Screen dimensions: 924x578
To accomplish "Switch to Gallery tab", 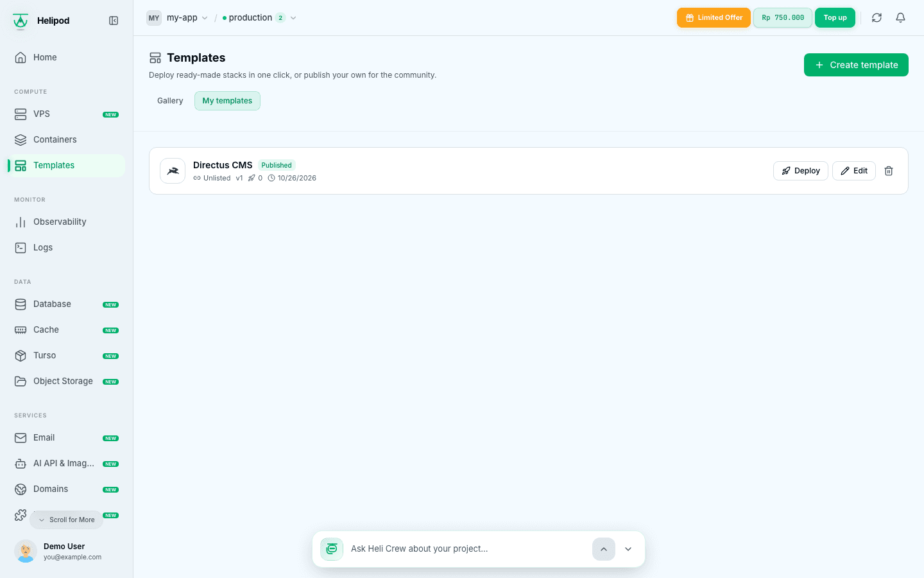I will 170,101.
